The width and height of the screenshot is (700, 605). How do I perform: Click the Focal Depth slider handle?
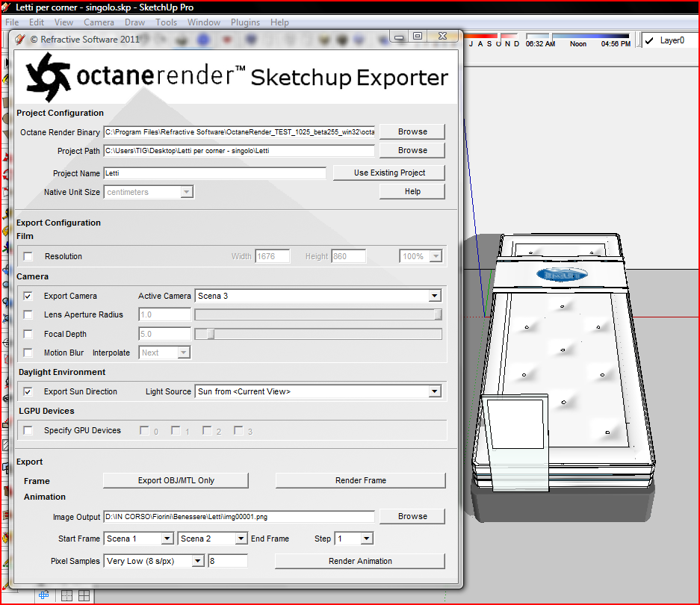tap(210, 334)
